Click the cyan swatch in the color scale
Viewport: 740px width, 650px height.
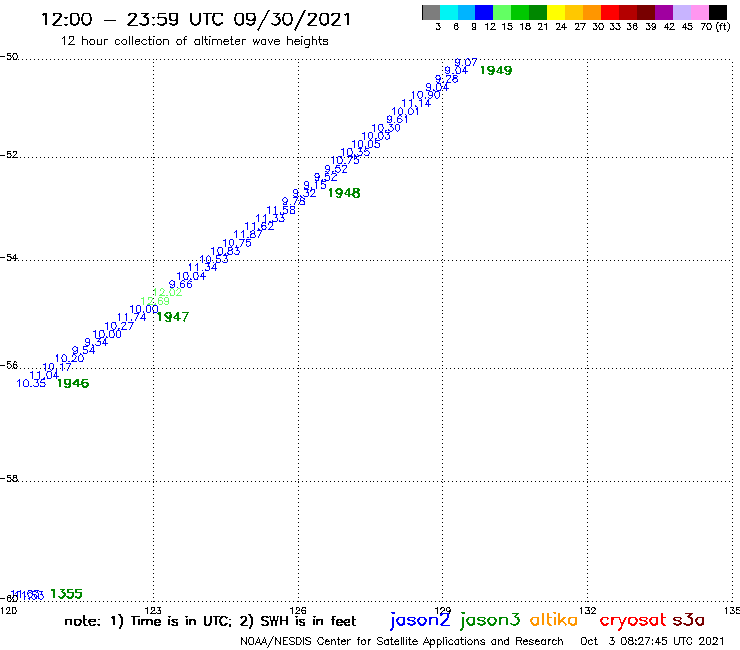point(449,12)
